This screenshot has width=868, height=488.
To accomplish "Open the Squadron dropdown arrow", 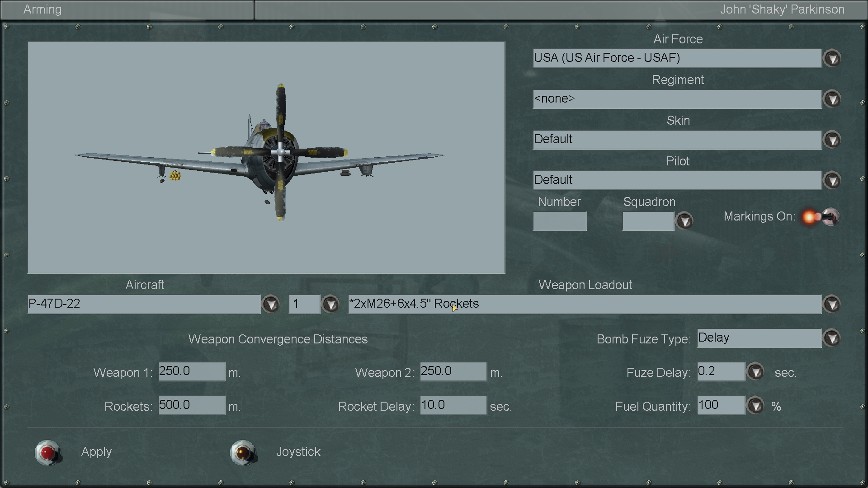I will tap(684, 221).
